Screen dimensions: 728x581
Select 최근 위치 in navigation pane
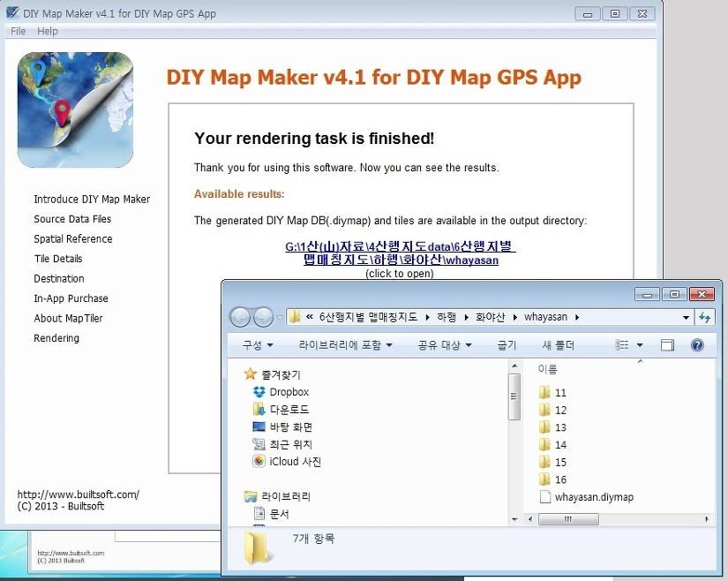pyautogui.click(x=282, y=444)
